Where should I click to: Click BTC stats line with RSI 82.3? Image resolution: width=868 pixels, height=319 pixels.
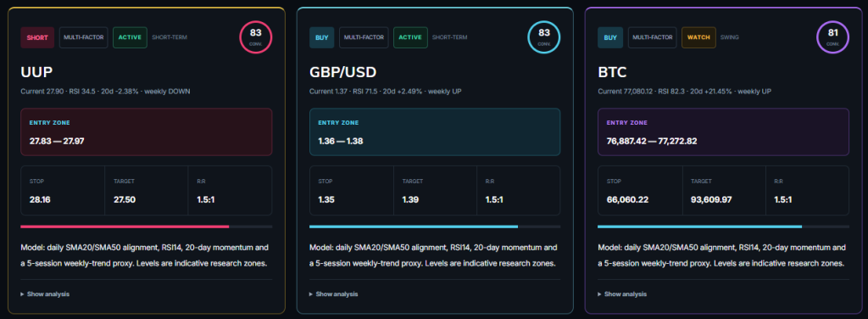coord(684,92)
